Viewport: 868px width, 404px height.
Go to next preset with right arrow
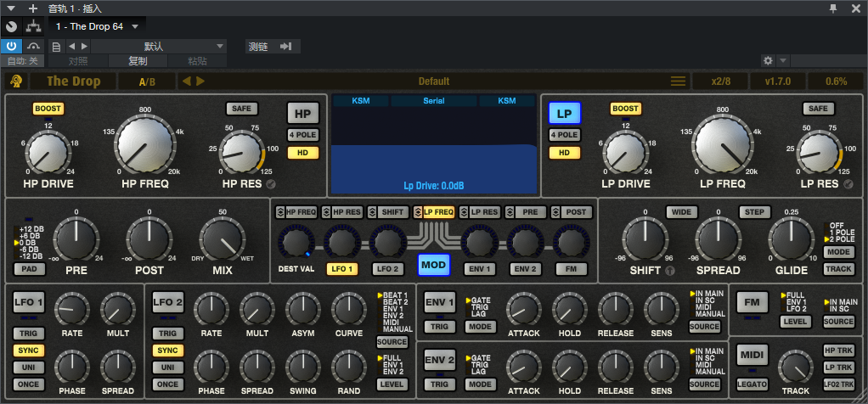pos(200,81)
